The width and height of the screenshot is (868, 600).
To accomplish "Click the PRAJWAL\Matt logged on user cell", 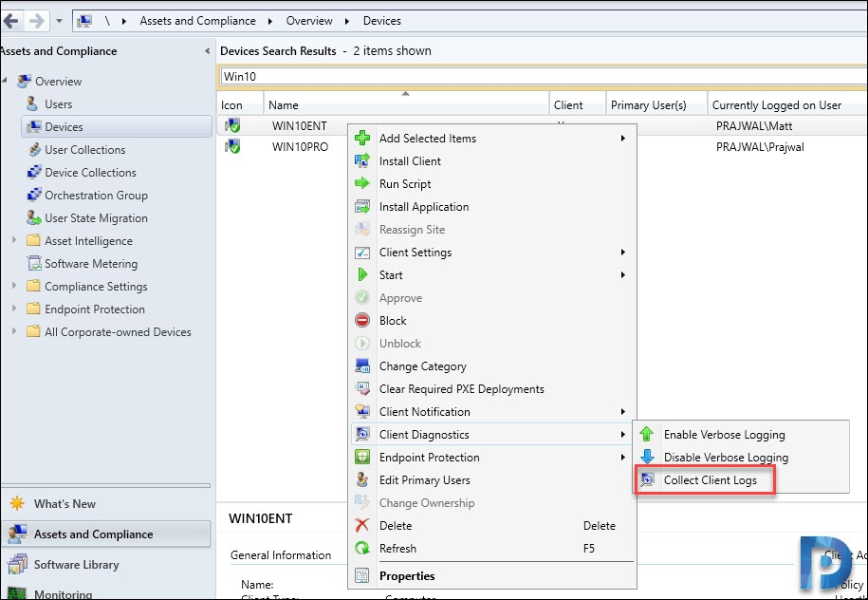I will [754, 125].
